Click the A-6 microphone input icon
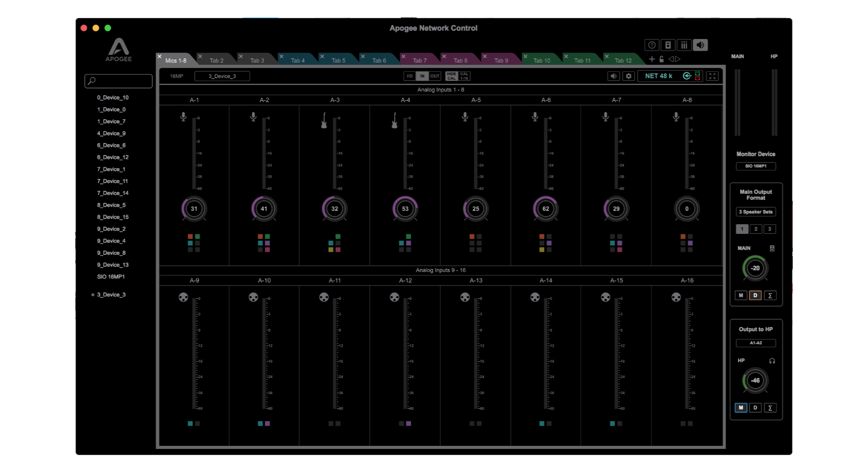Viewport: 868px width, 473px height. pos(535,117)
